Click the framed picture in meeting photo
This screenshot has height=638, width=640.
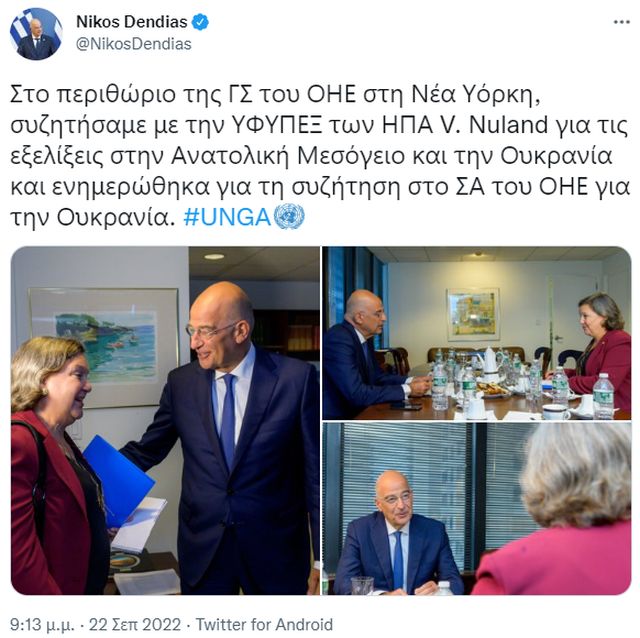tap(473, 314)
